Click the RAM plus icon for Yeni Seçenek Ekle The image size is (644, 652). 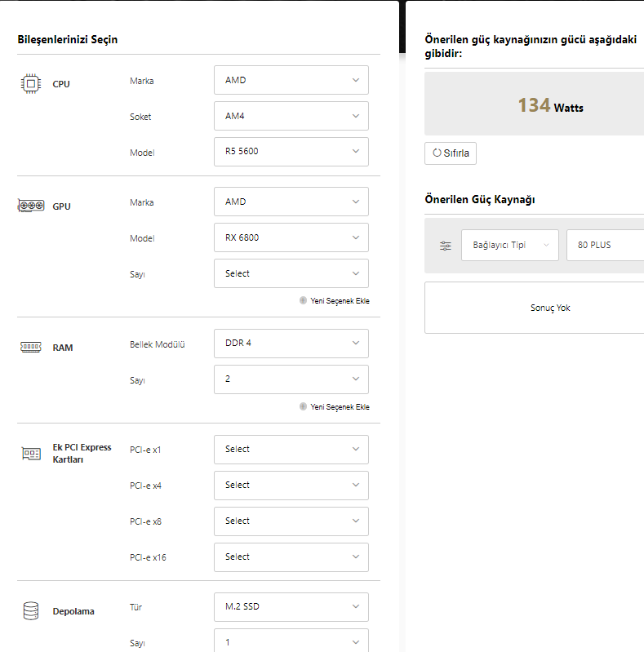point(303,406)
